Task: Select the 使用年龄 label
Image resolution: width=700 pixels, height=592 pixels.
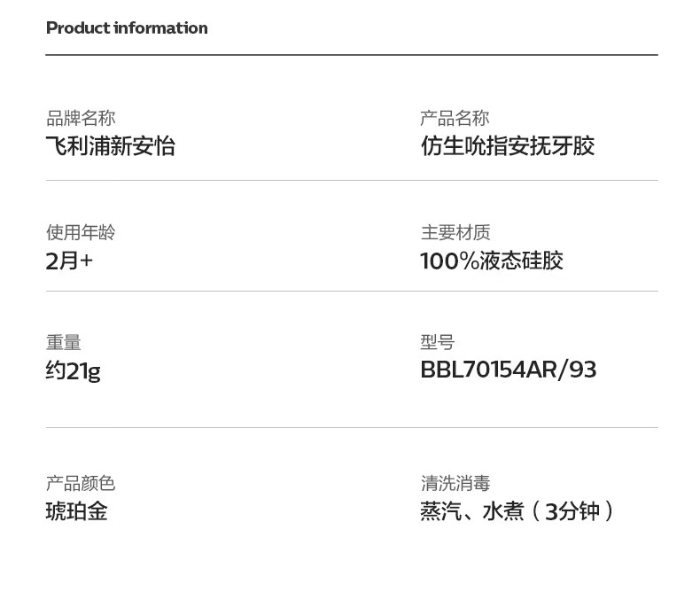Action: [81, 233]
